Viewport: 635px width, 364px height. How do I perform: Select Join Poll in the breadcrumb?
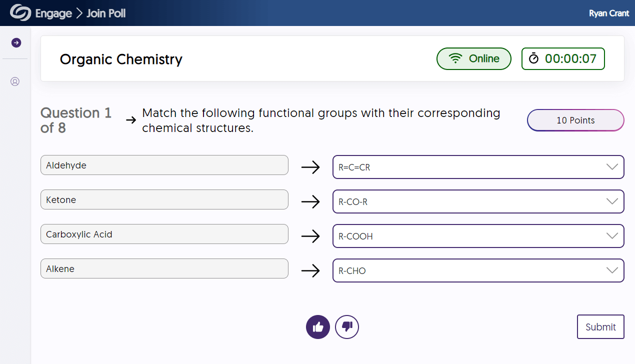[106, 13]
